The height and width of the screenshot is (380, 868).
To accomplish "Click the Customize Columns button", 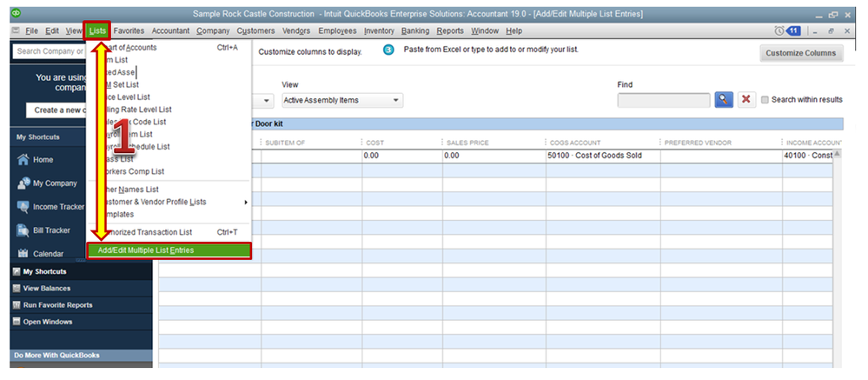I will coord(802,53).
